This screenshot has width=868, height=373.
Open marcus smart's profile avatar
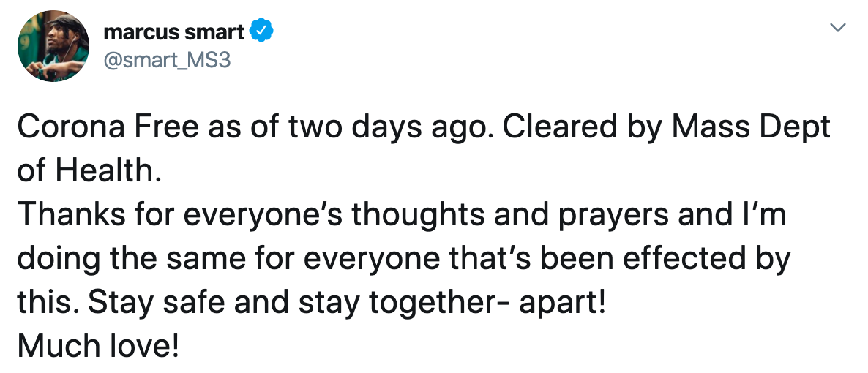(x=53, y=47)
